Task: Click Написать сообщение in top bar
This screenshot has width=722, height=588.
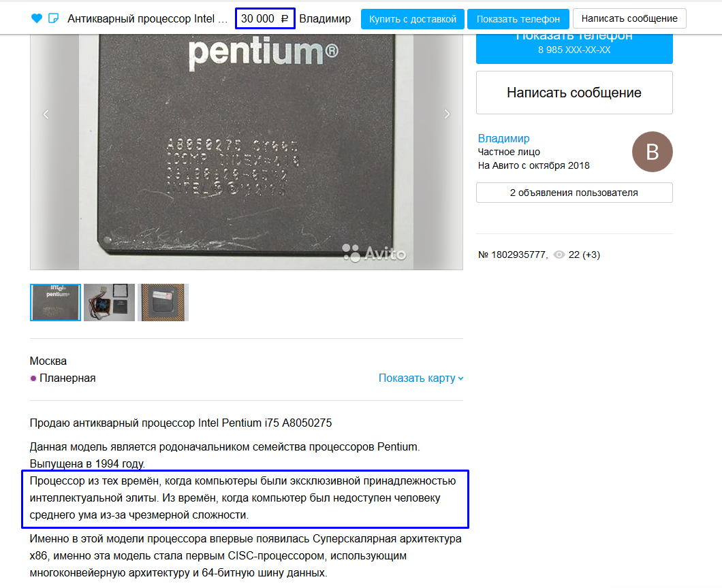Action: point(629,18)
